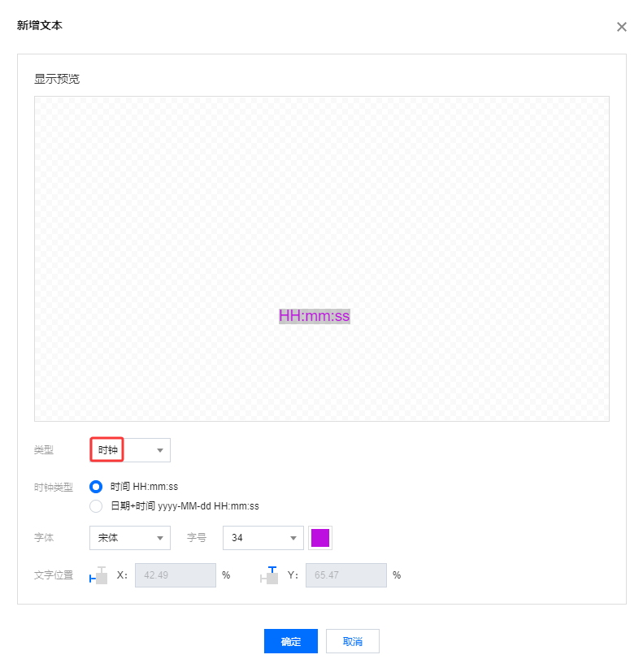
Task: Click the 确定 button
Action: click(x=291, y=641)
